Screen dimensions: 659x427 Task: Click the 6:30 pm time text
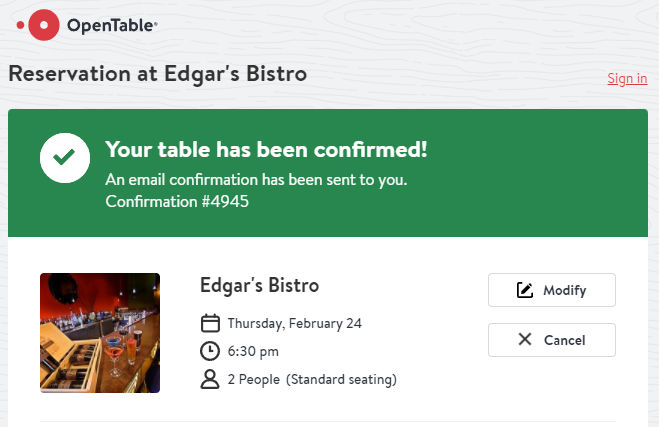tap(253, 351)
